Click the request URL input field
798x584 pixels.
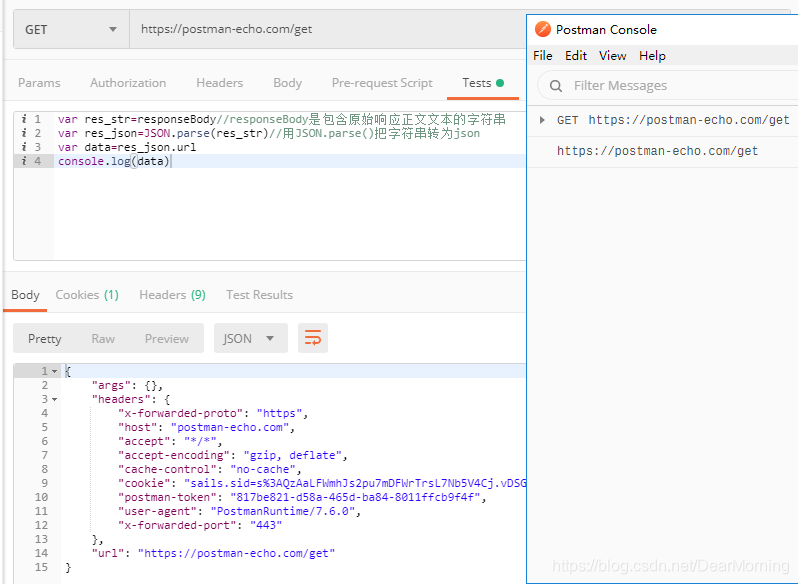click(x=328, y=30)
